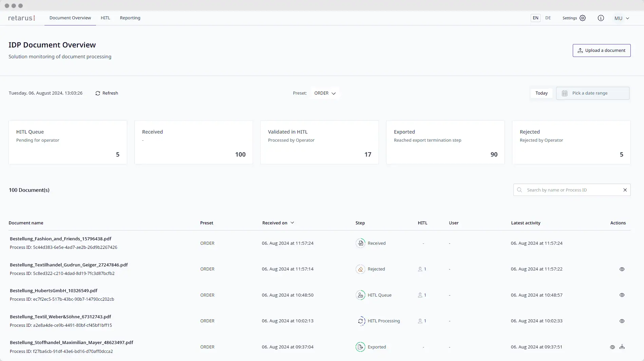Open Bestellung_Textil_Weber&Söhne_67312743.pdf
644x361 pixels.
click(60, 317)
